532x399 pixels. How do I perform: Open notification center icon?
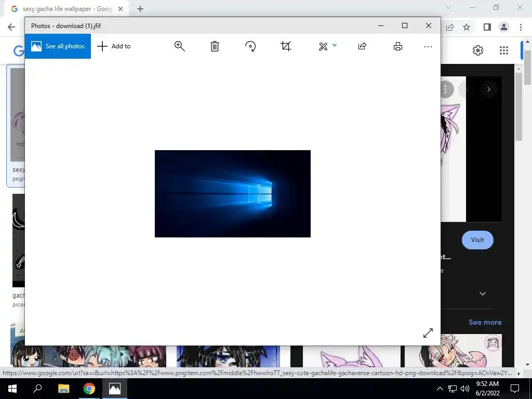515,389
